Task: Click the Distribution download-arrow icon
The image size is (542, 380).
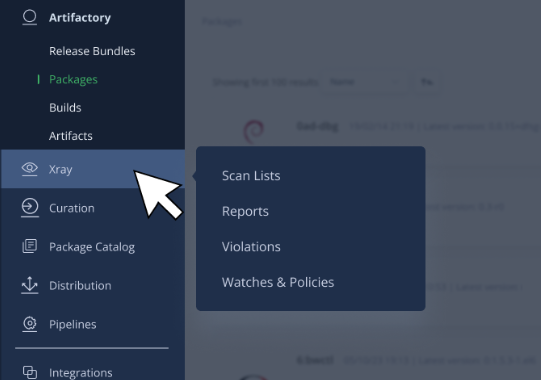Action: 30,285
